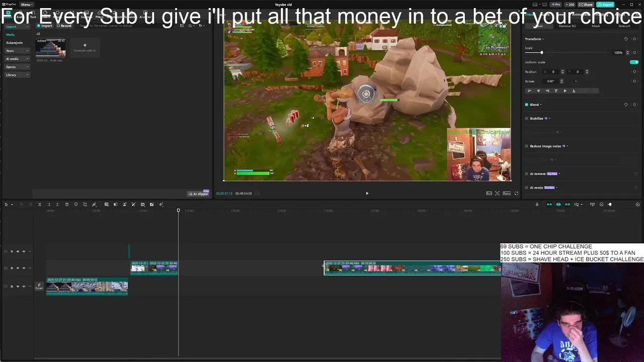
Task: Add a Rotate keyframe
Action: [635, 81]
